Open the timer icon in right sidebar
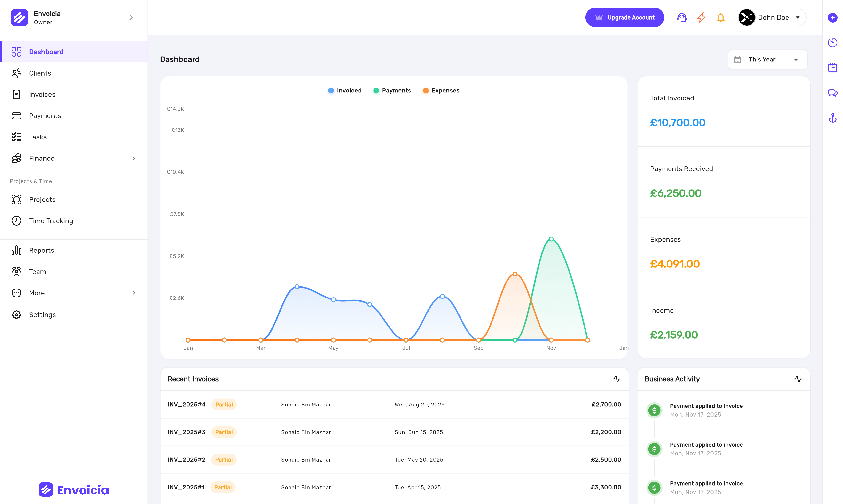This screenshot has height=504, width=843. (833, 42)
